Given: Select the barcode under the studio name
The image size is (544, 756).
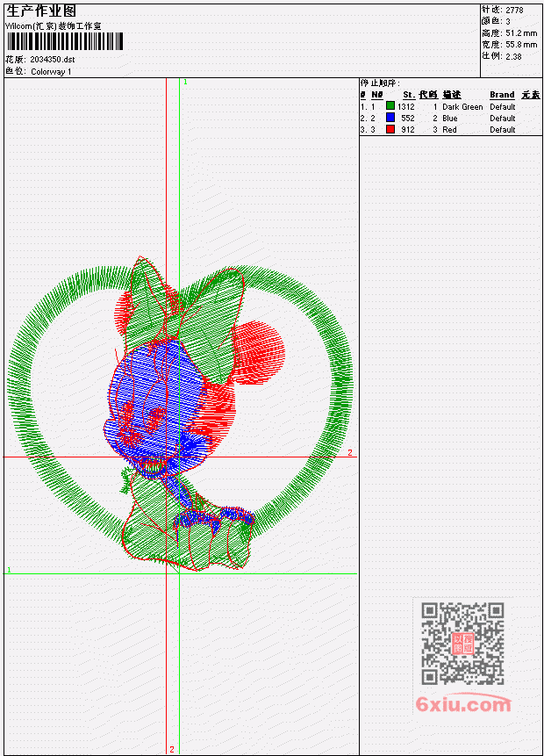Looking at the screenshot, I should coord(65,42).
